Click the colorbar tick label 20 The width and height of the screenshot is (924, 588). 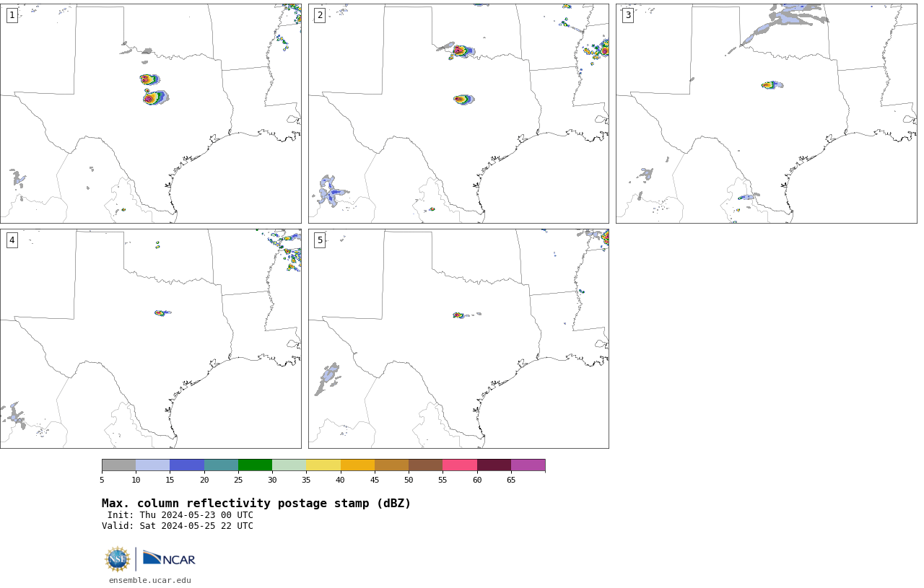tap(204, 480)
